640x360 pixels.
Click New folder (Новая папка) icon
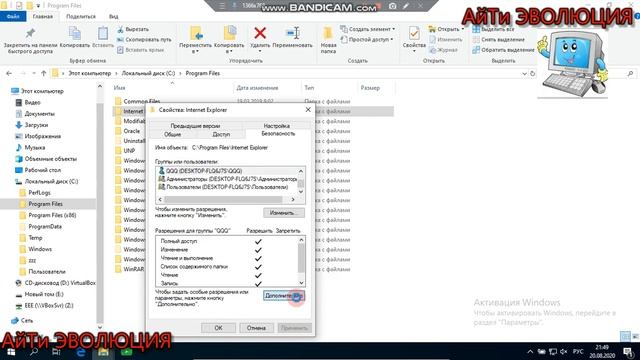point(328,33)
